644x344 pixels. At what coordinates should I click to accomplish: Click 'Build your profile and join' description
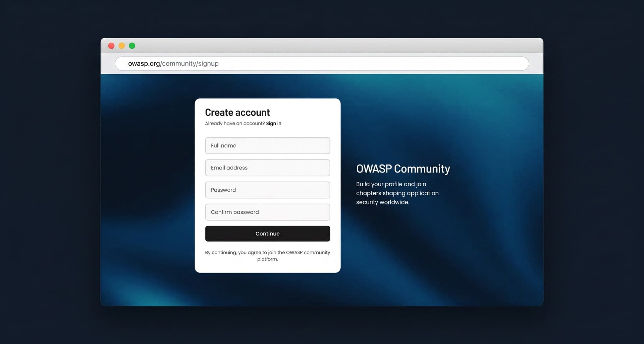coord(397,193)
